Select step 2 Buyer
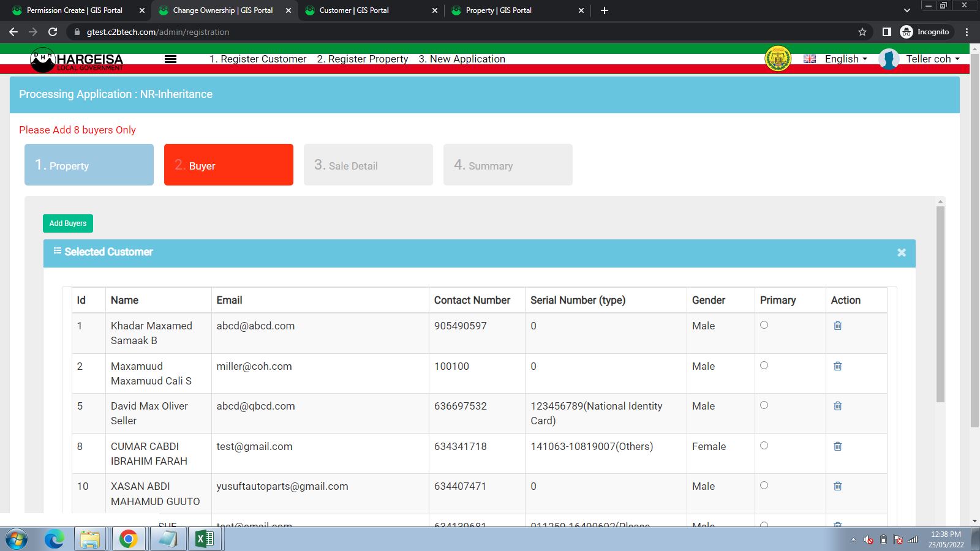Image resolution: width=980 pixels, height=551 pixels. click(228, 165)
